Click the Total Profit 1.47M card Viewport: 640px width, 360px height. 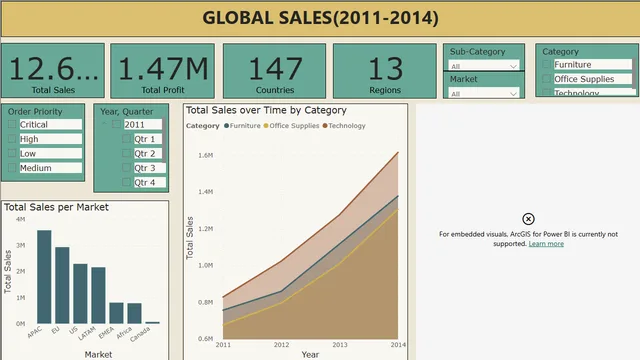(162, 71)
